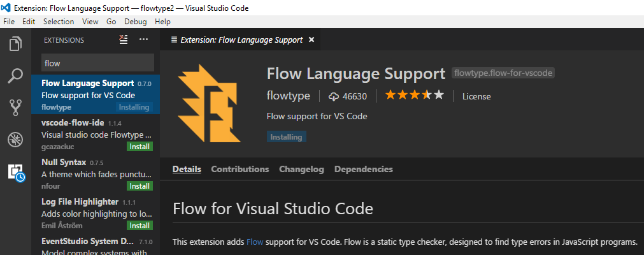The width and height of the screenshot is (644, 255).
Task: Click the gcazaciuc publisher name
Action: (x=57, y=147)
